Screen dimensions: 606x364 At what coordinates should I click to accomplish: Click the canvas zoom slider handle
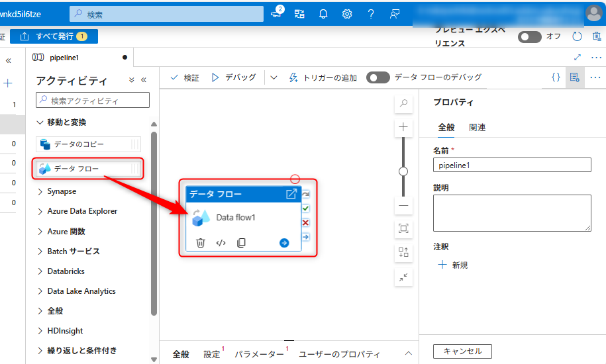(403, 171)
